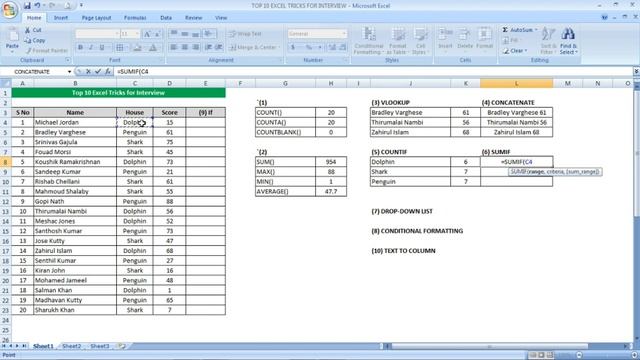This screenshot has height=360, width=640.
Task: Increase font size with Grow Font
Action: [x=147, y=34]
